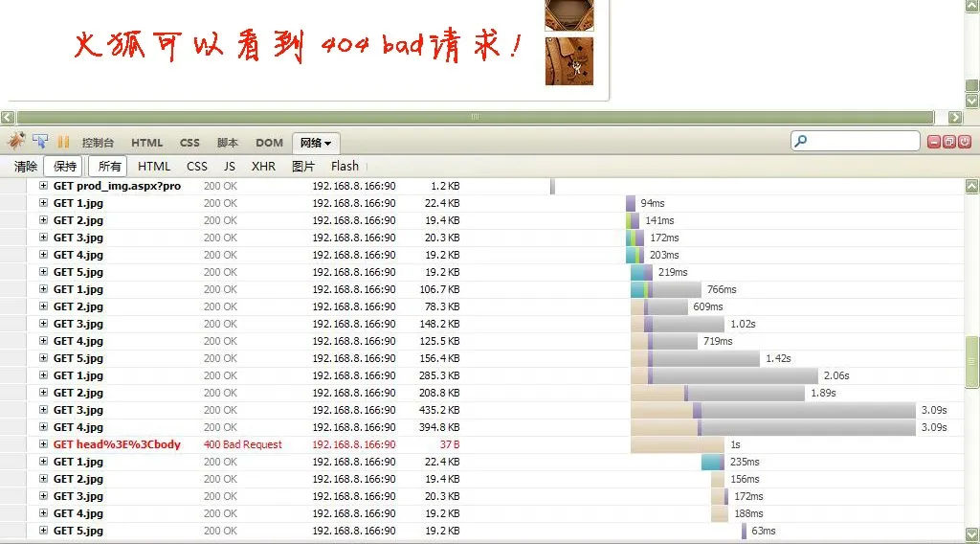Switch to the main CSS panel tab
980x544 pixels.
tap(189, 143)
